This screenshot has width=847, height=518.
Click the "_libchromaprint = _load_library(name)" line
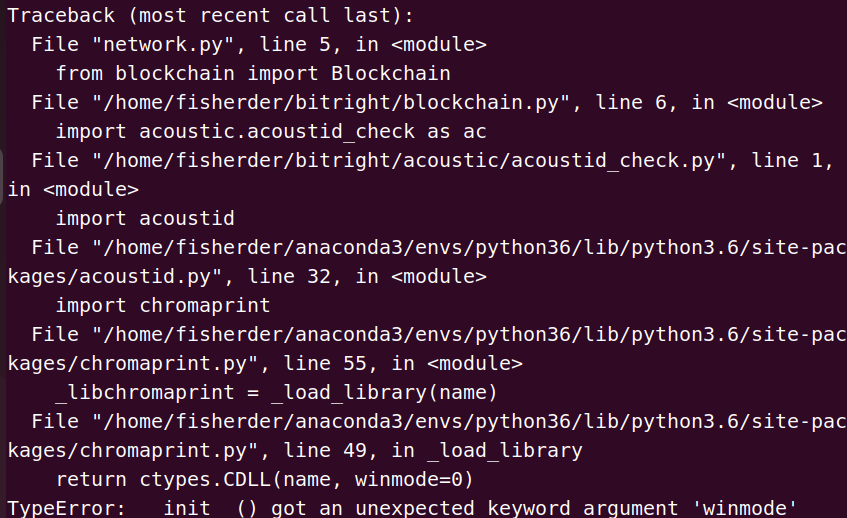(276, 393)
